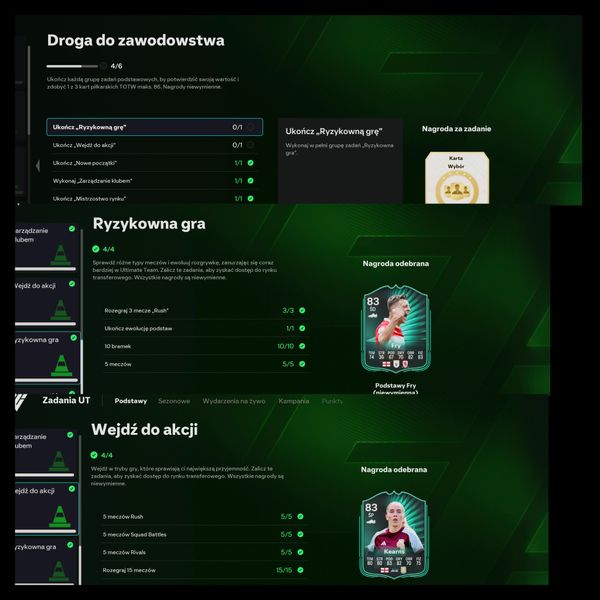Click the left collapse arrow beside task list

pos(38,166)
